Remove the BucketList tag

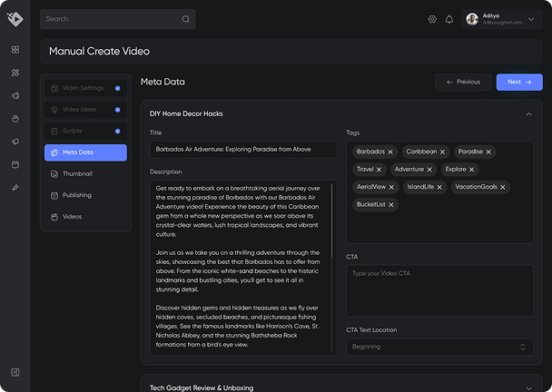(391, 205)
